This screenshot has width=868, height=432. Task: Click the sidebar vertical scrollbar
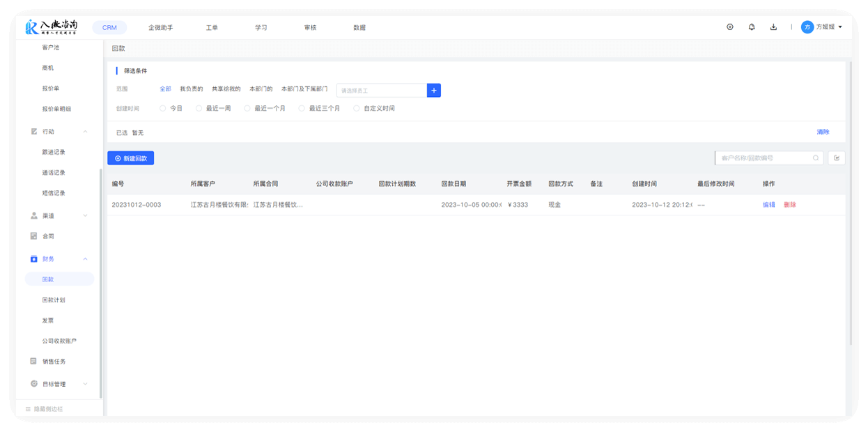coord(101,283)
